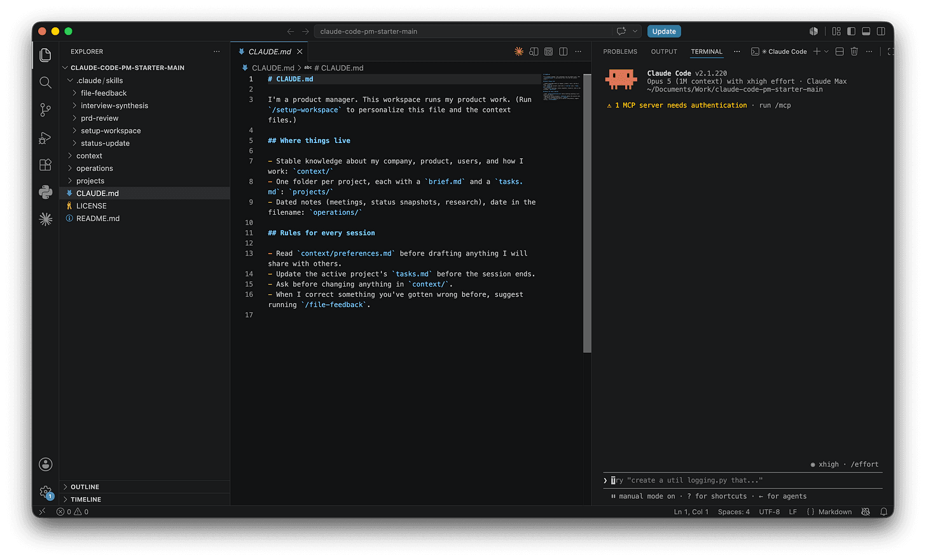Show additional panel tabs via ellipsis
The image size is (926, 560).
[x=736, y=51]
